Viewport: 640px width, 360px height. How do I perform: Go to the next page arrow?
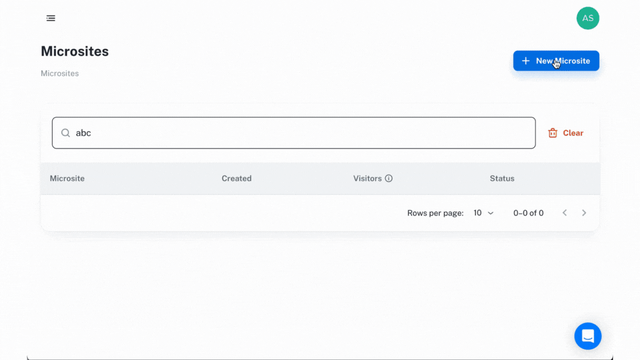click(584, 213)
